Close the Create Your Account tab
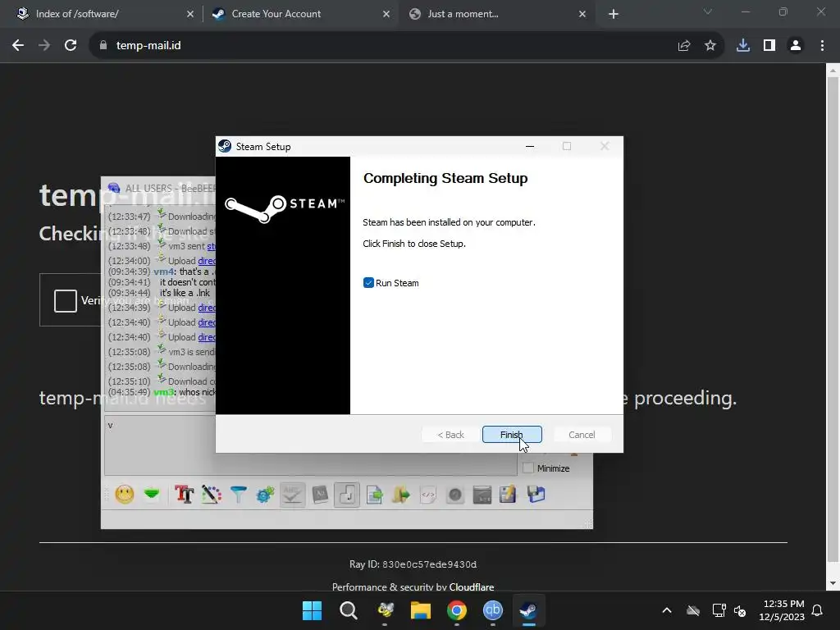840x630 pixels. click(386, 14)
